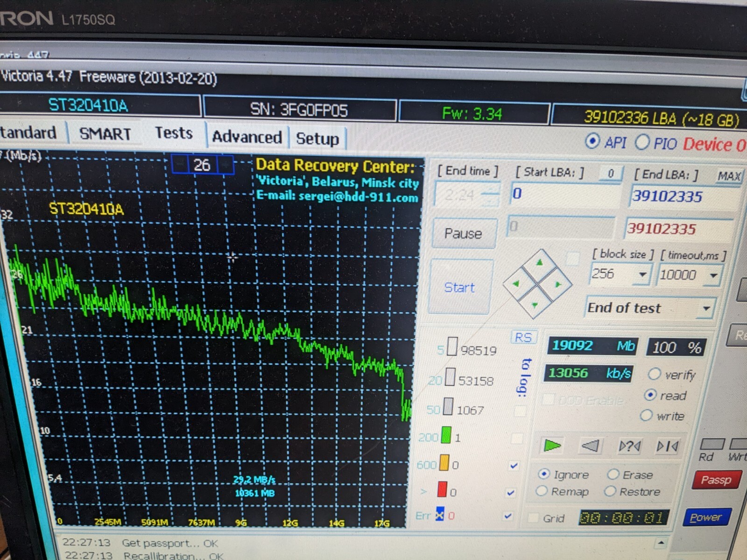Choose the read test mode
This screenshot has width=747, height=560.
650,395
